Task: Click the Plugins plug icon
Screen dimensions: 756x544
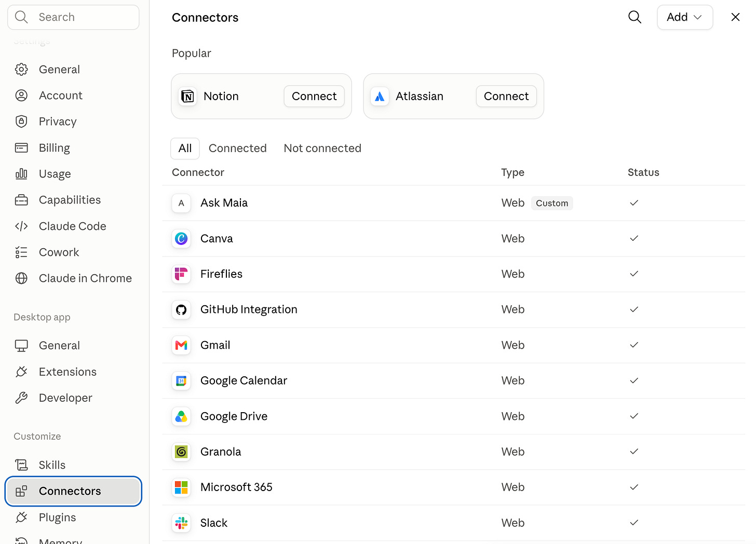Action: [21, 518]
